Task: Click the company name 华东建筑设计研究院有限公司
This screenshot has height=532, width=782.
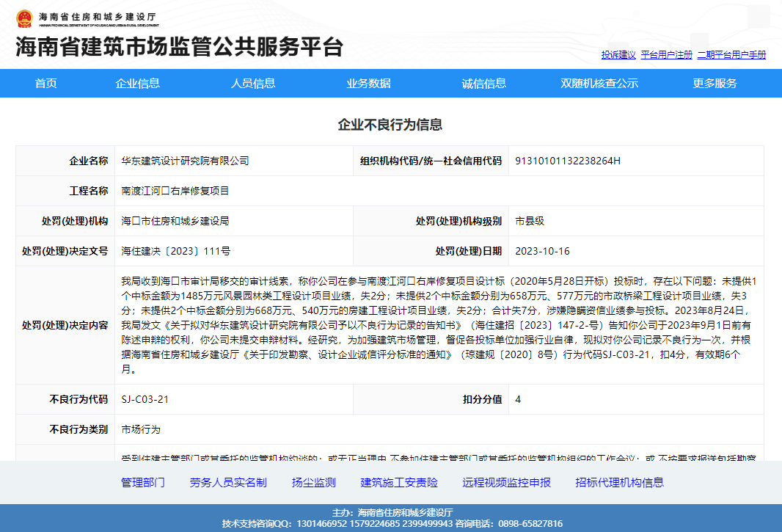Action: point(185,161)
